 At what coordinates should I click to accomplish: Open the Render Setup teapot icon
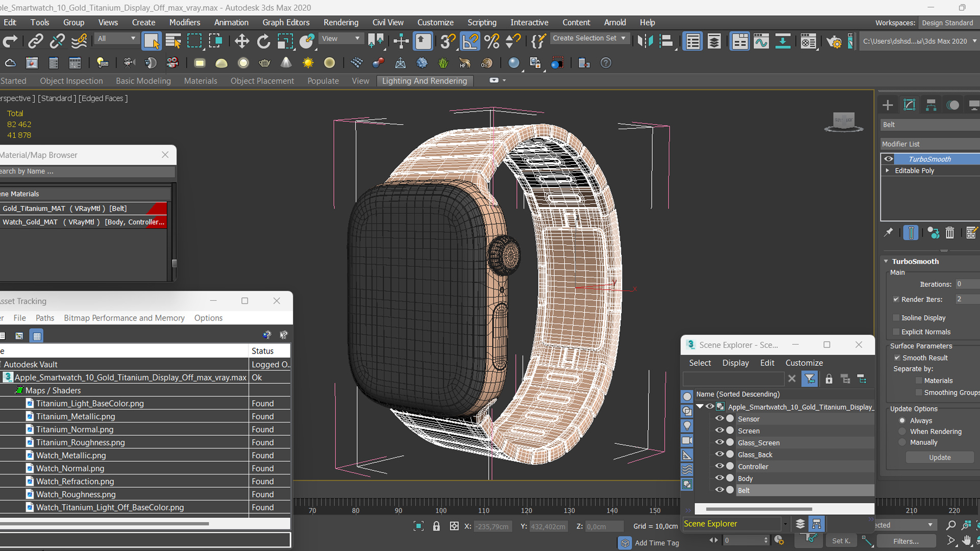834,41
